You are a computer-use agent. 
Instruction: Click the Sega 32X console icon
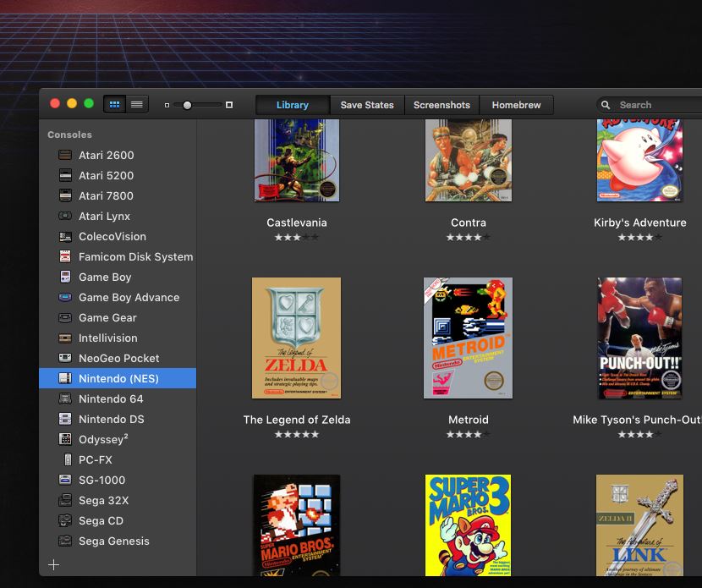click(x=65, y=500)
